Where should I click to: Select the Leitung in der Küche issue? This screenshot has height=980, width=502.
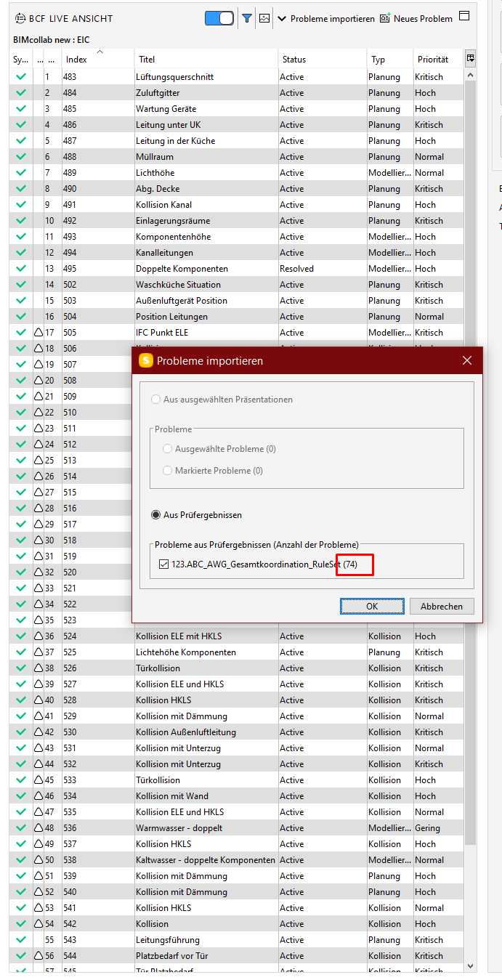[175, 141]
